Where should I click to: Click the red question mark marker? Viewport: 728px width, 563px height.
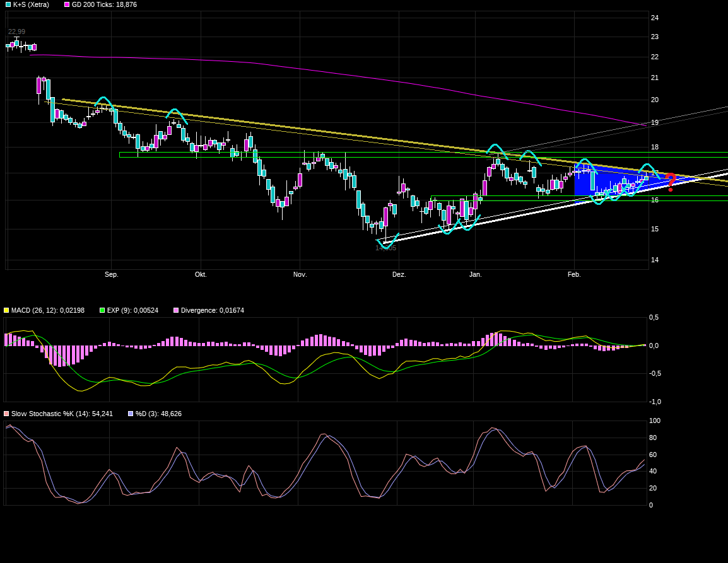670,182
